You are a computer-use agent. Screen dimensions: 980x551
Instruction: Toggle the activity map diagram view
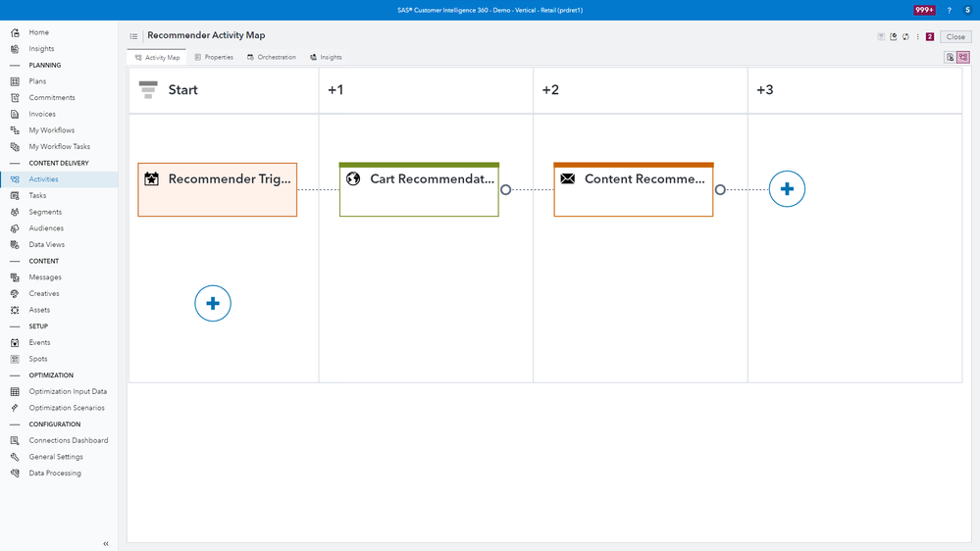tap(963, 57)
